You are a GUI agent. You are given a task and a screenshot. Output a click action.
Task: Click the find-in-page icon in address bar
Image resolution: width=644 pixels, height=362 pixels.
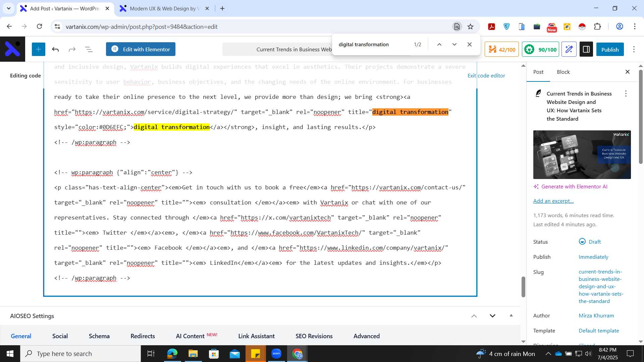(457, 26)
